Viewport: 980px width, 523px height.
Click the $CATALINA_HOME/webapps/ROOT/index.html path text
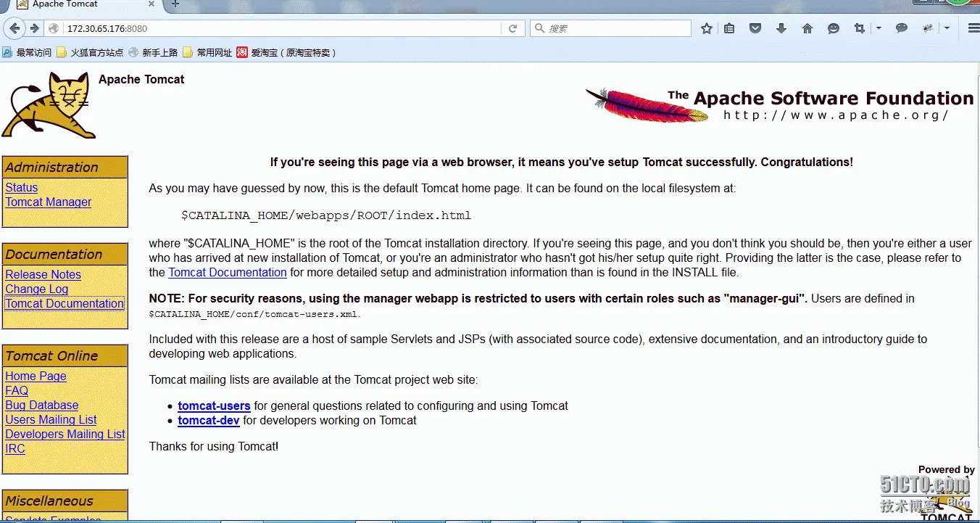[326, 215]
